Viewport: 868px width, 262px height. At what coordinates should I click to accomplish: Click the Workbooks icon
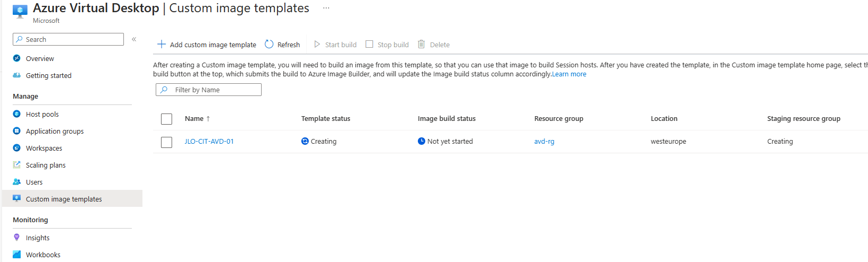click(16, 255)
